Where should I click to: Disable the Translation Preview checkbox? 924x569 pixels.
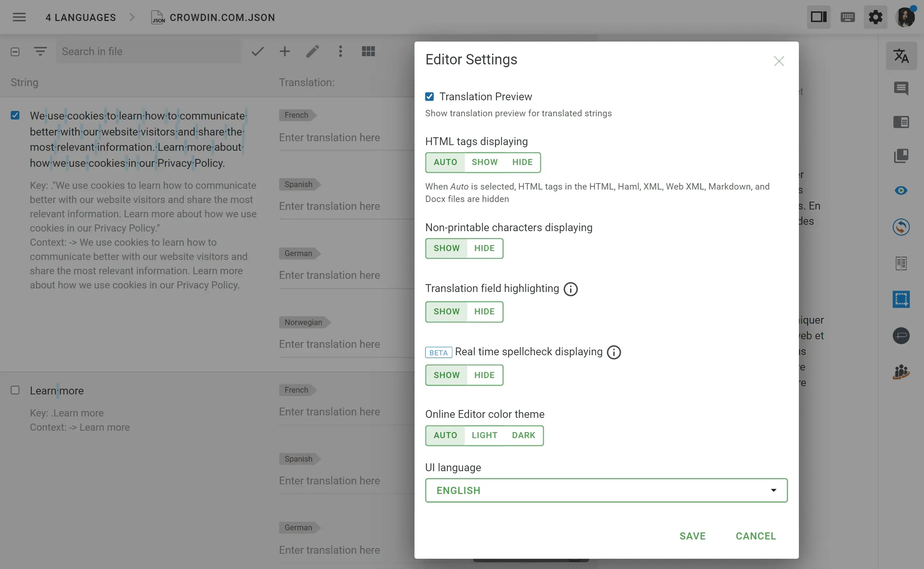pos(429,97)
